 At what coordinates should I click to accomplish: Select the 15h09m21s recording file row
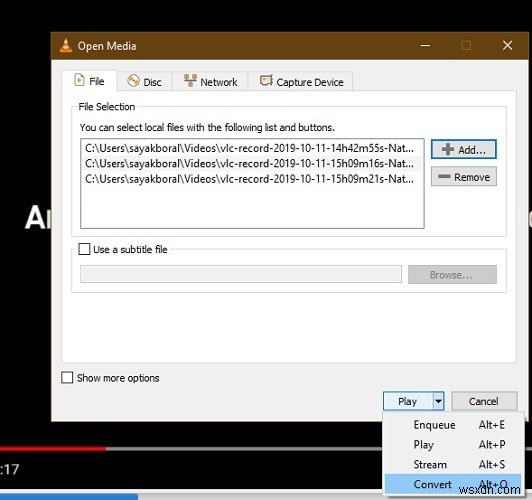point(252,179)
